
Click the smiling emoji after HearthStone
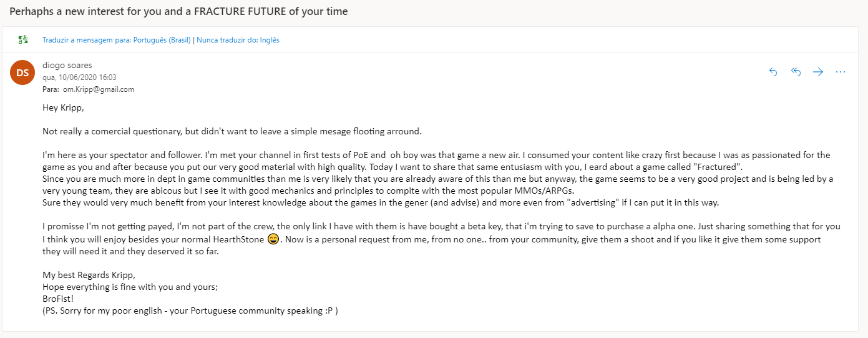[x=273, y=239]
